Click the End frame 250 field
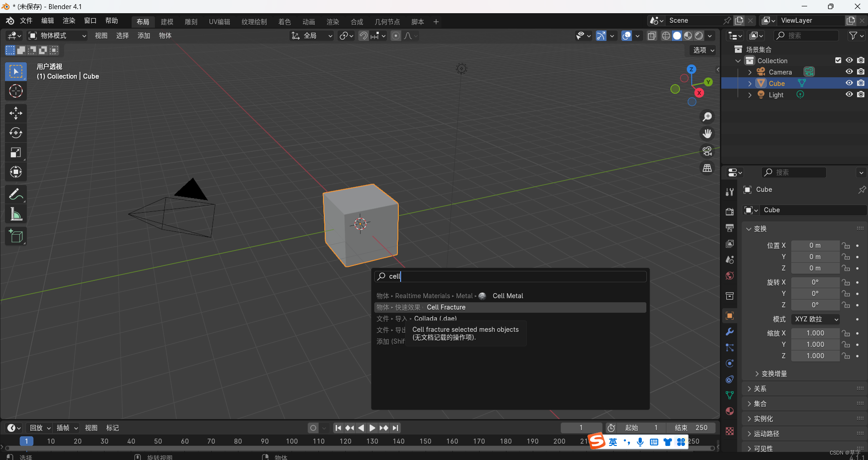This screenshot has height=460, width=868. pyautogui.click(x=691, y=428)
